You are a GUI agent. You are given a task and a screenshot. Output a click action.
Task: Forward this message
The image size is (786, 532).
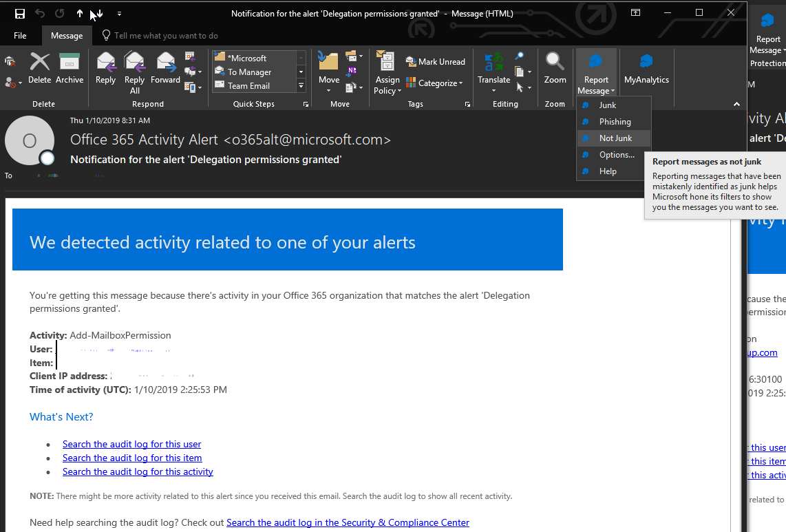coord(165,69)
